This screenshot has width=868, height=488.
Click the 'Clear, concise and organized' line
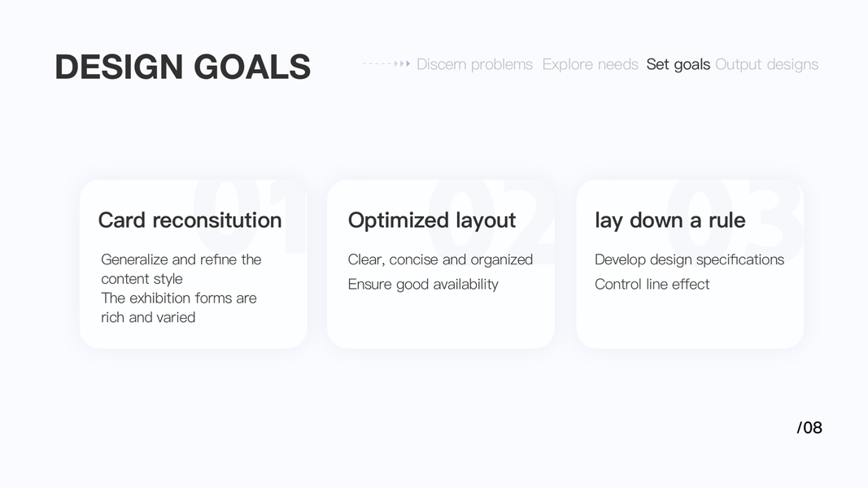[440, 259]
